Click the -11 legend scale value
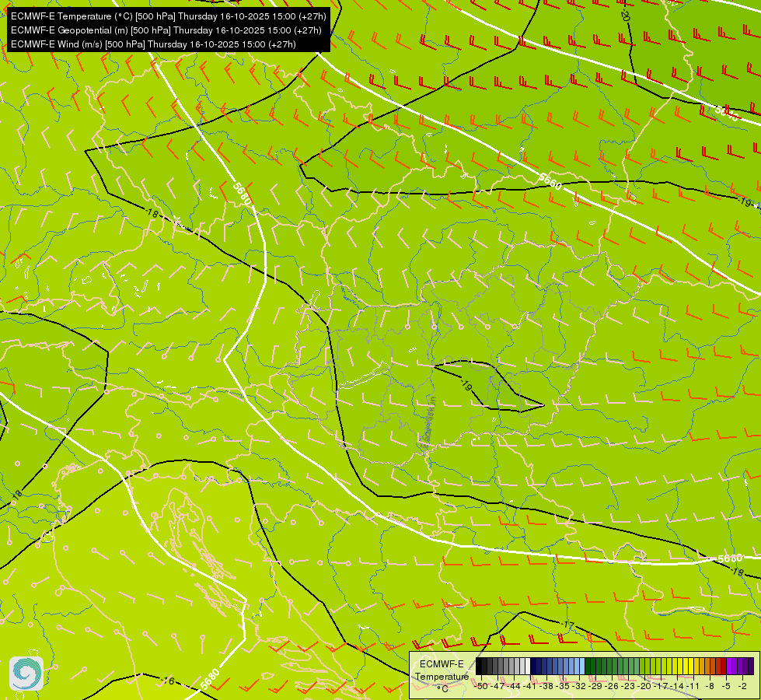The height and width of the screenshot is (700, 761). pyautogui.click(x=693, y=686)
